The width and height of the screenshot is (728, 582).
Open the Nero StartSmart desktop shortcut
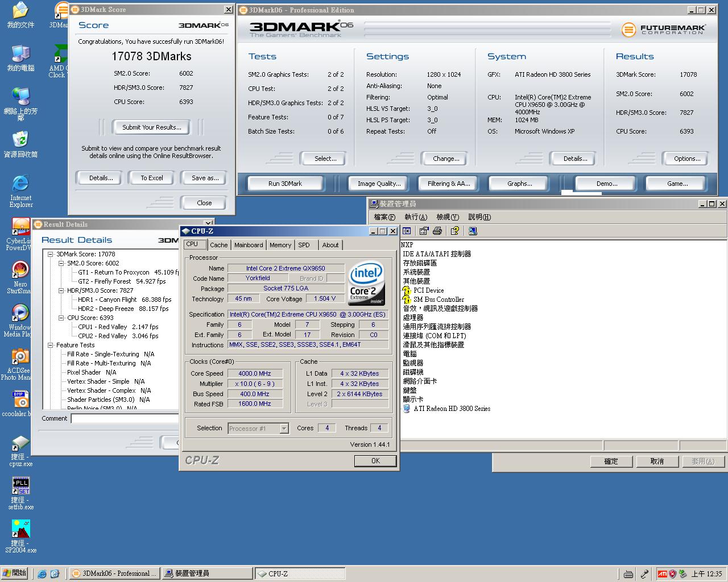[20, 270]
